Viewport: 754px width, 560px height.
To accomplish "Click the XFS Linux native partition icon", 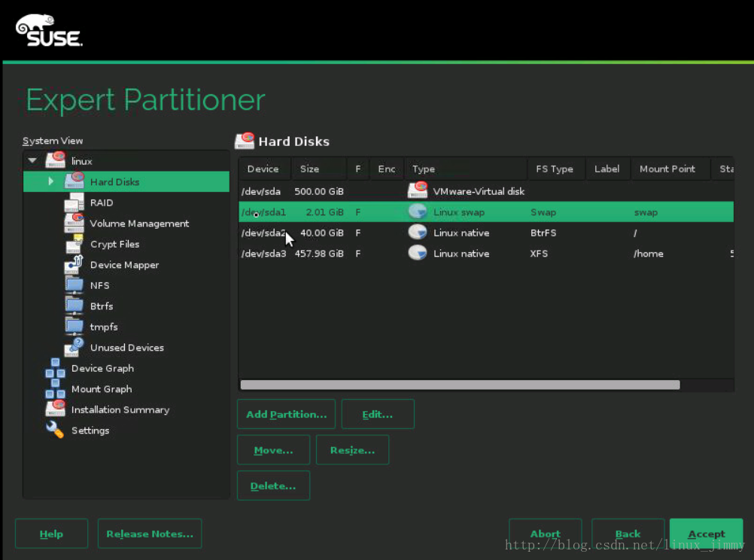I will coord(418,253).
